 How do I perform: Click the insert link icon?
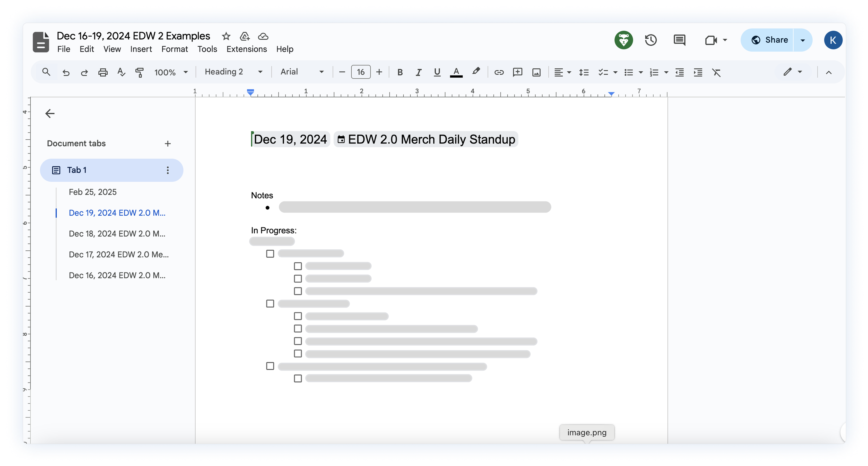point(499,72)
